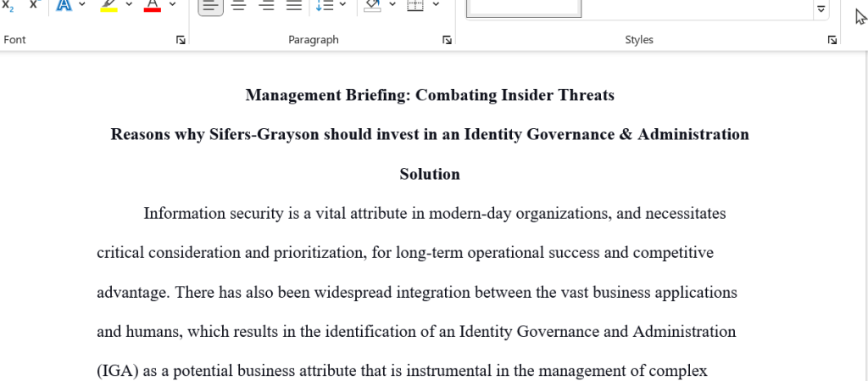The image size is (868, 381).
Task: Click the heading word 'Solution'
Action: point(430,175)
